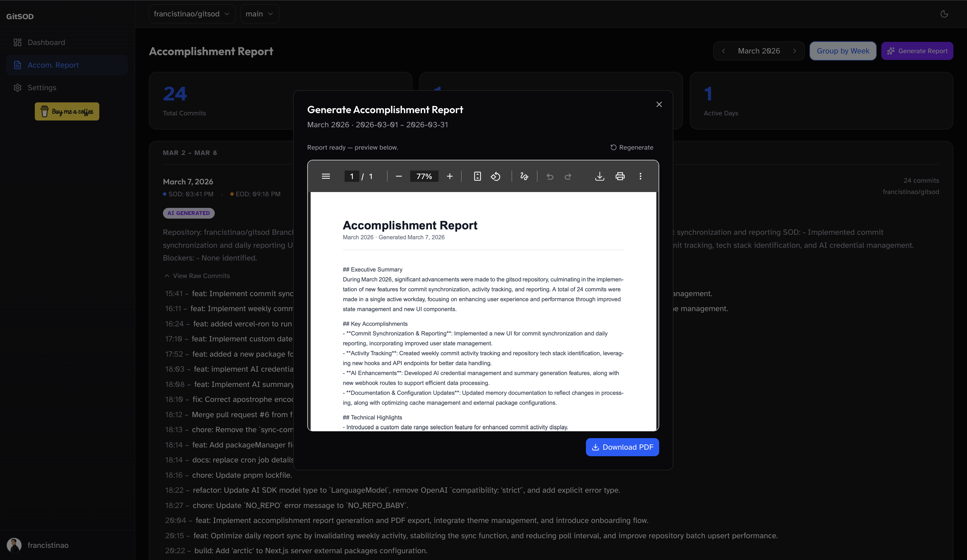Zoom out the PDF preview
This screenshot has width=967, height=560.
click(399, 176)
